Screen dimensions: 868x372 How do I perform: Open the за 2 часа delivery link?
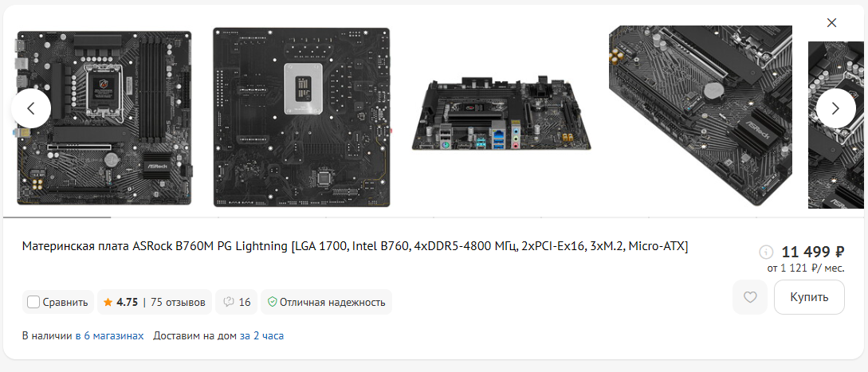pos(262,335)
